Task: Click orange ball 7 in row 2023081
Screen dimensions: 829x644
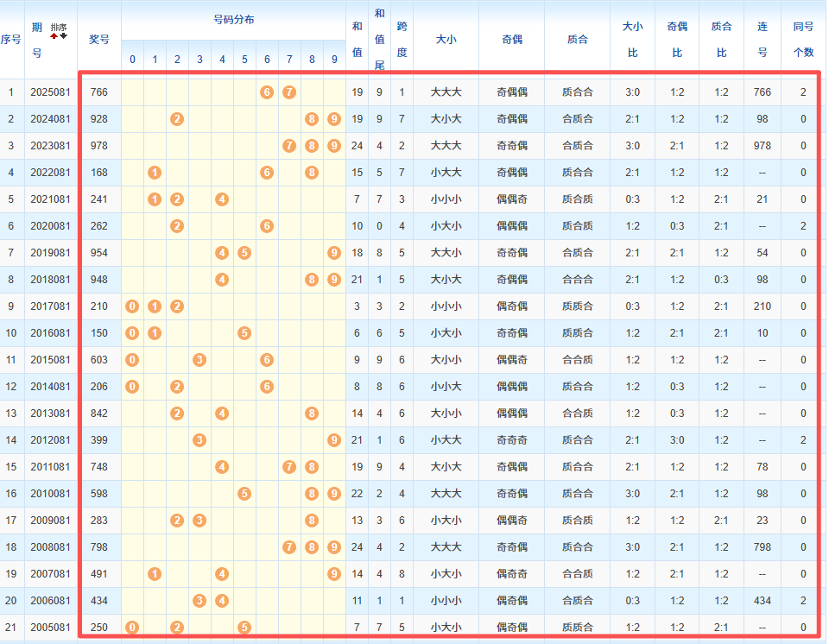Action: [x=289, y=146]
